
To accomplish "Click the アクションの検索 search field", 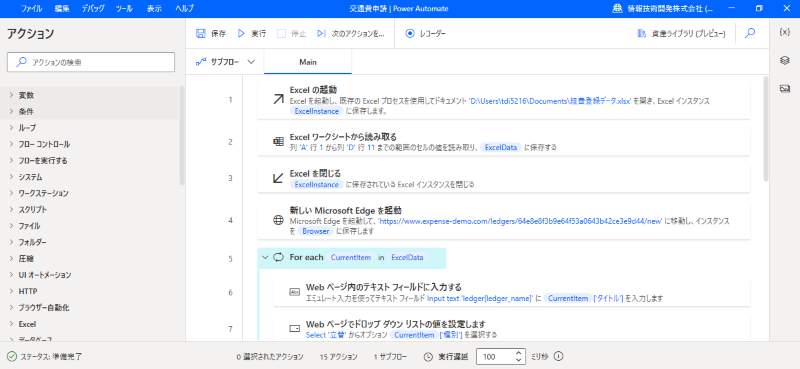I will (x=91, y=62).
